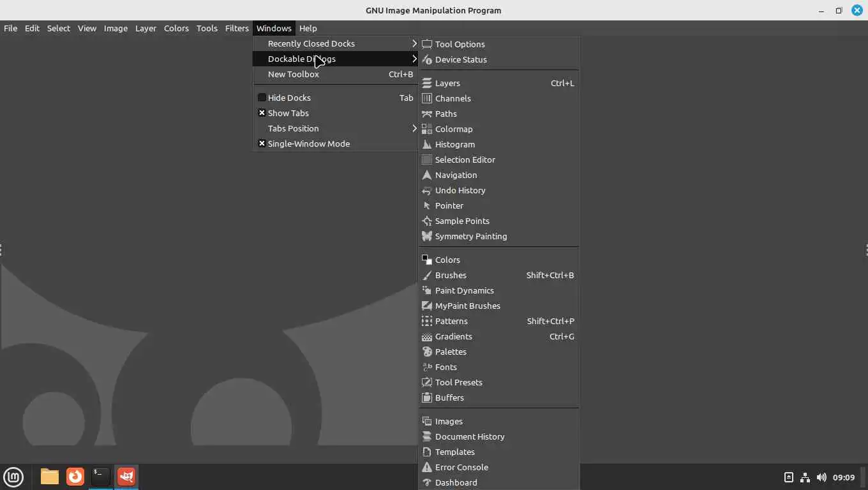868x490 pixels.
Task: Expand the Dockable Dialogs submenu arrow
Action: pos(414,59)
